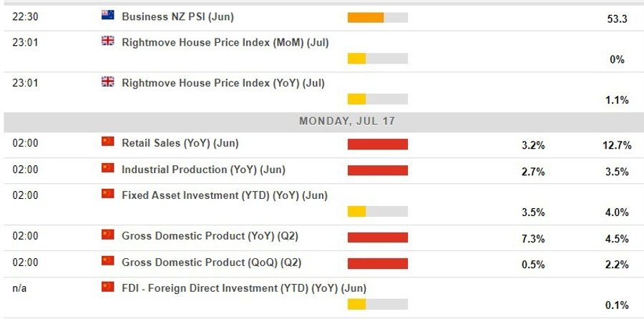Screen dimensions: 644x319
Task: Click the 7.3% value for GDP YoY
Action: (x=534, y=239)
